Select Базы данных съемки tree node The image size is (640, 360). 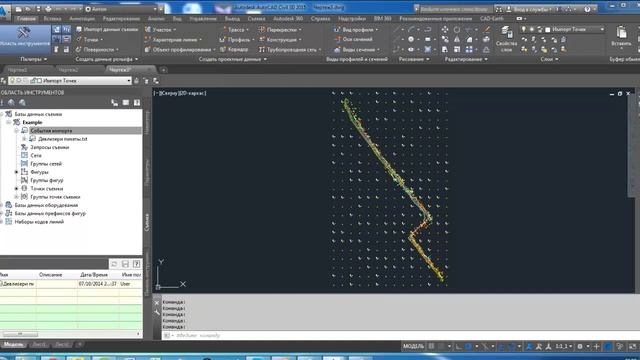[x=38, y=114]
